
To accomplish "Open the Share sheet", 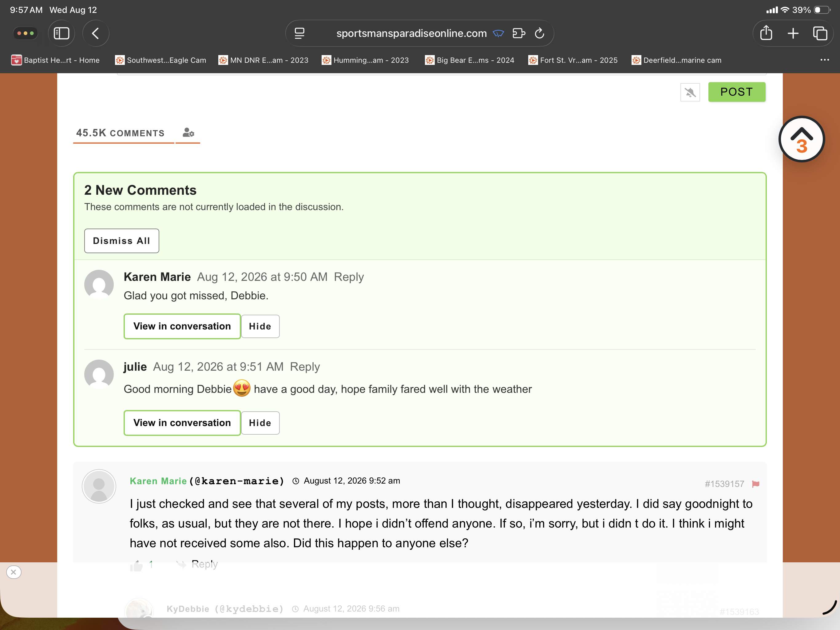I will [766, 33].
